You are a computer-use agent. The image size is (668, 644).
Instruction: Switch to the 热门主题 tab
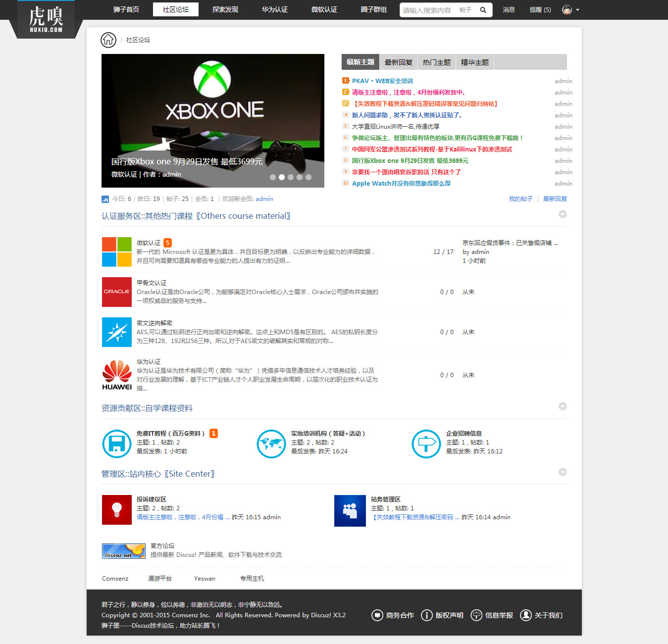click(437, 62)
